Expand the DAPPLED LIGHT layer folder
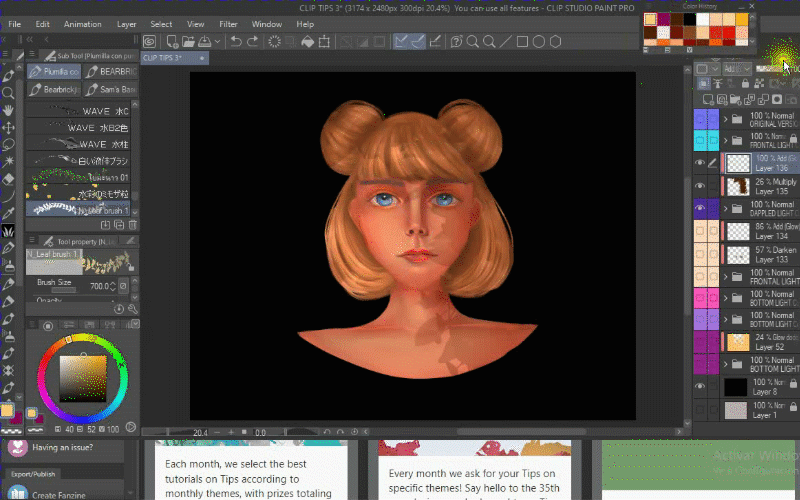800x500 pixels. point(727,208)
